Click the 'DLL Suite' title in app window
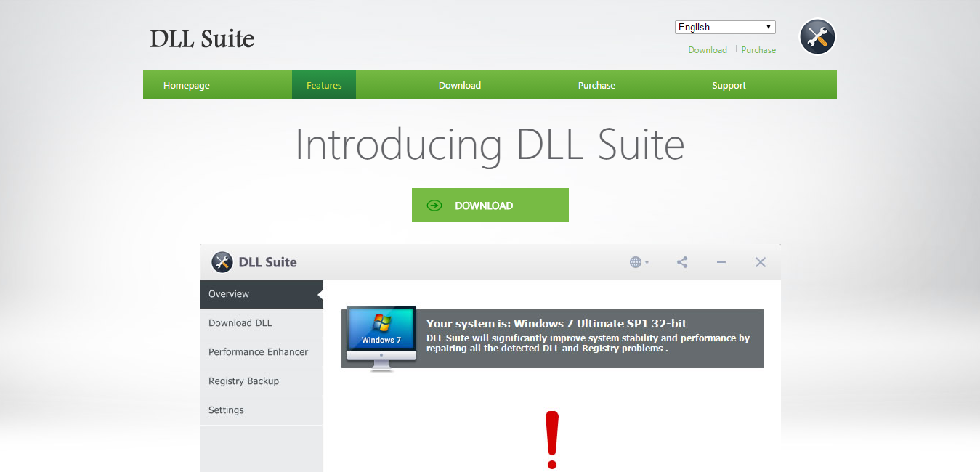This screenshot has width=980, height=472. click(x=267, y=262)
